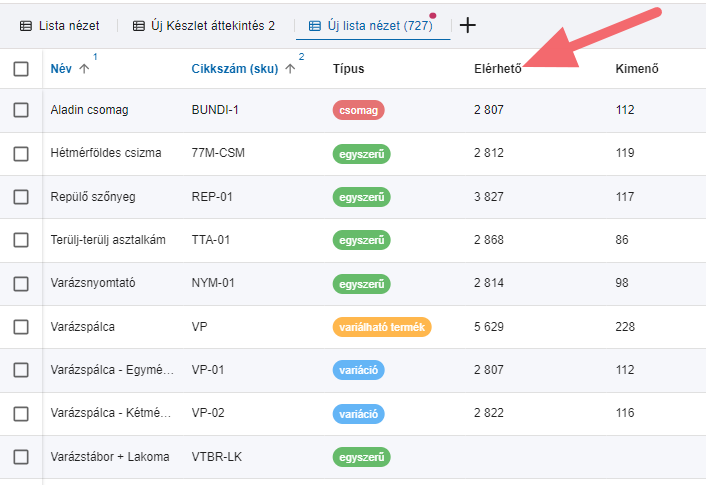Tick the Varázspálca row checkbox

21,327
